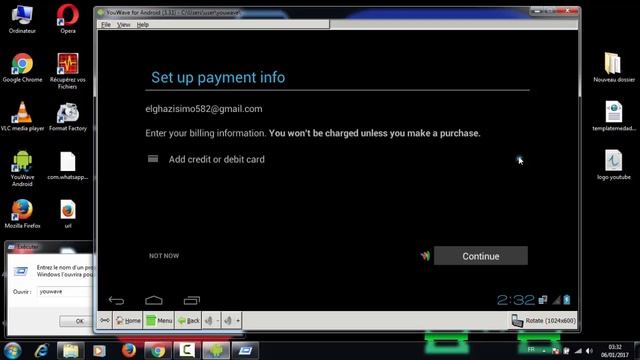Select the Nouveau dossier folder icon
This screenshot has height=360, width=640.
tap(614, 67)
